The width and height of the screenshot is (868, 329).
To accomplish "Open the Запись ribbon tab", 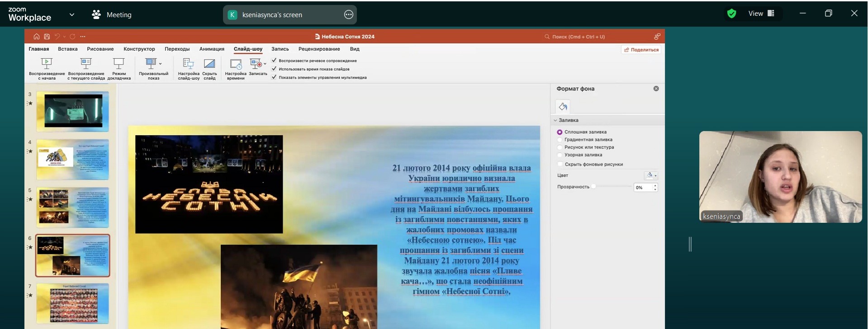I will 280,49.
